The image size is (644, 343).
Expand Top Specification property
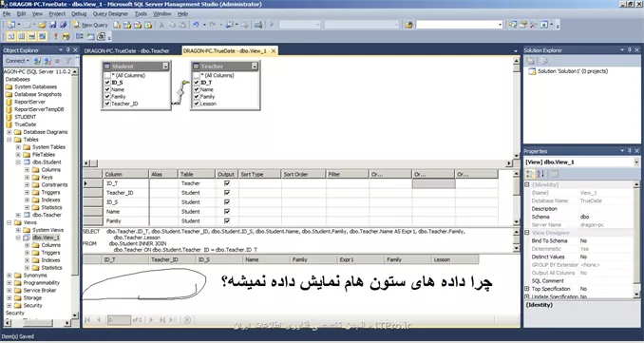click(x=527, y=289)
